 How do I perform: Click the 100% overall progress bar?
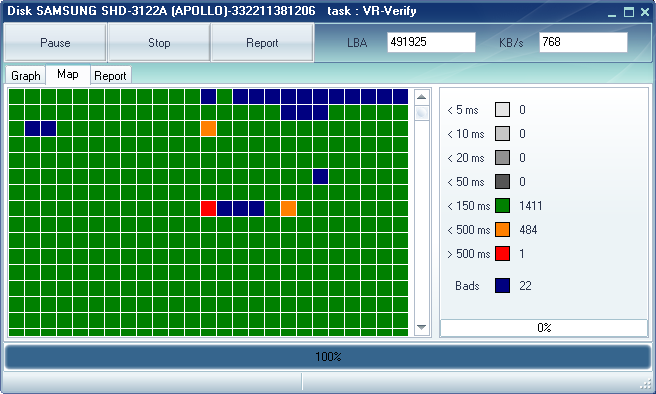[328, 357]
